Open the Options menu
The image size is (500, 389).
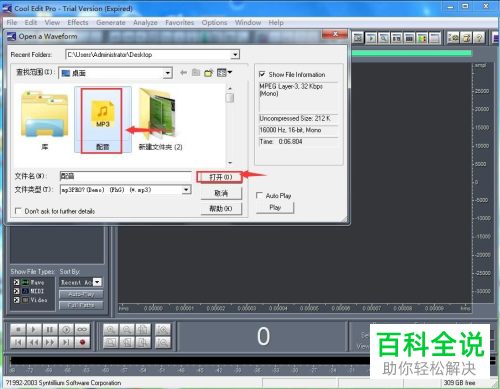pos(214,23)
